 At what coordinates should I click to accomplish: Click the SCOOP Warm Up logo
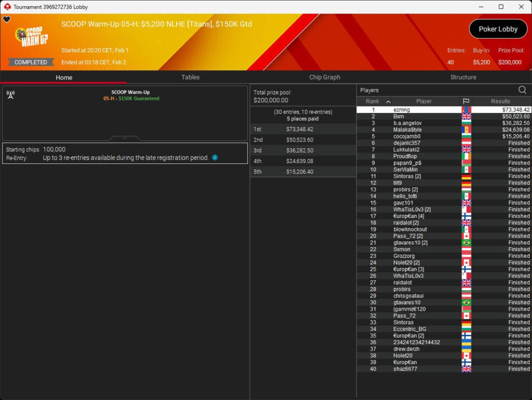pos(31,37)
